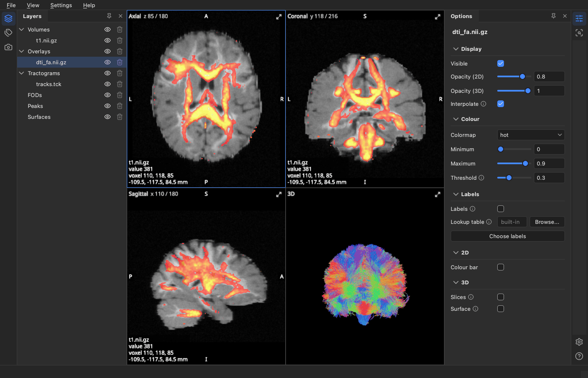Open the File menu
The image size is (588, 378).
(x=11, y=5)
